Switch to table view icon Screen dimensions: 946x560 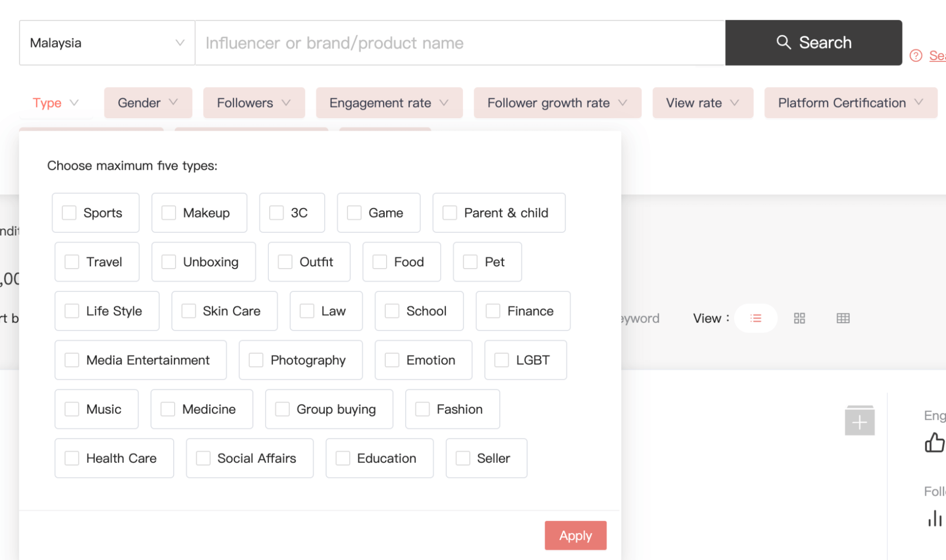[x=843, y=318]
